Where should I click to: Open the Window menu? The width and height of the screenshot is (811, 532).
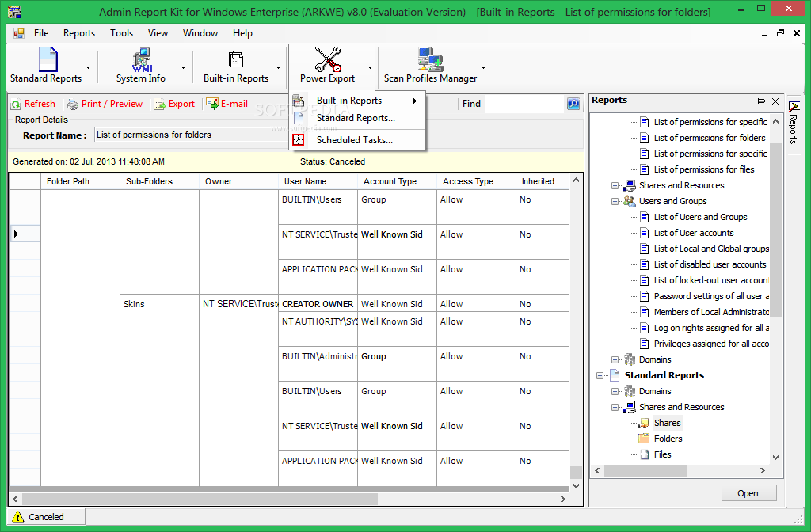(x=200, y=33)
